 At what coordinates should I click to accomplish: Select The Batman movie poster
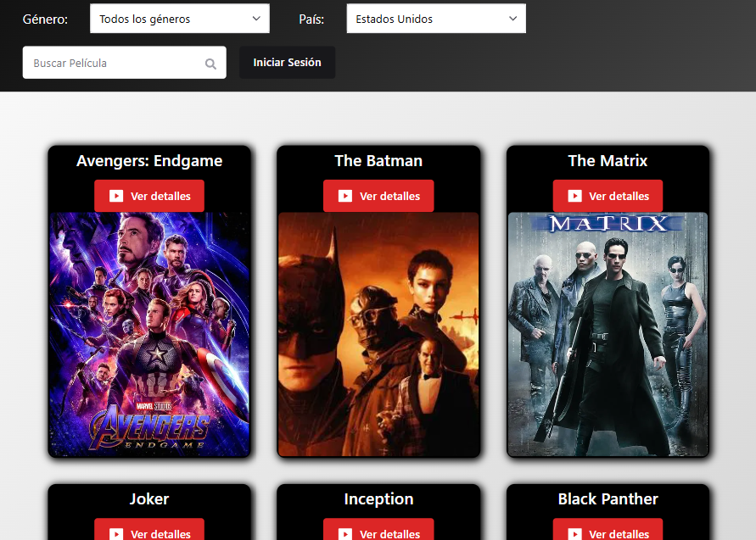(x=378, y=335)
